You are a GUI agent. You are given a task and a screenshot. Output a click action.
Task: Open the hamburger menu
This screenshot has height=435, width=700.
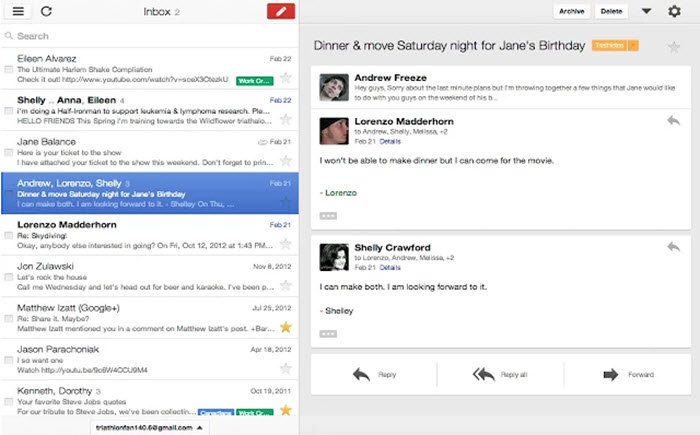point(18,11)
